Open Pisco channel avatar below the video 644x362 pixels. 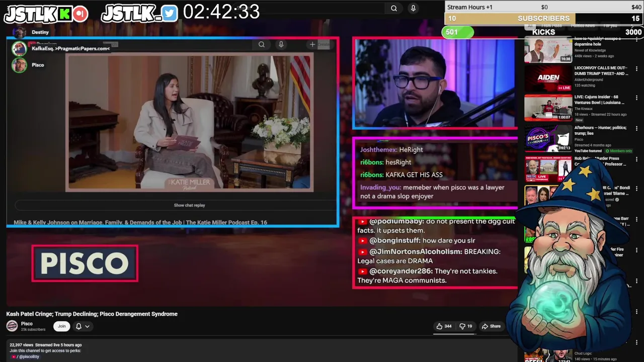coord(12,326)
